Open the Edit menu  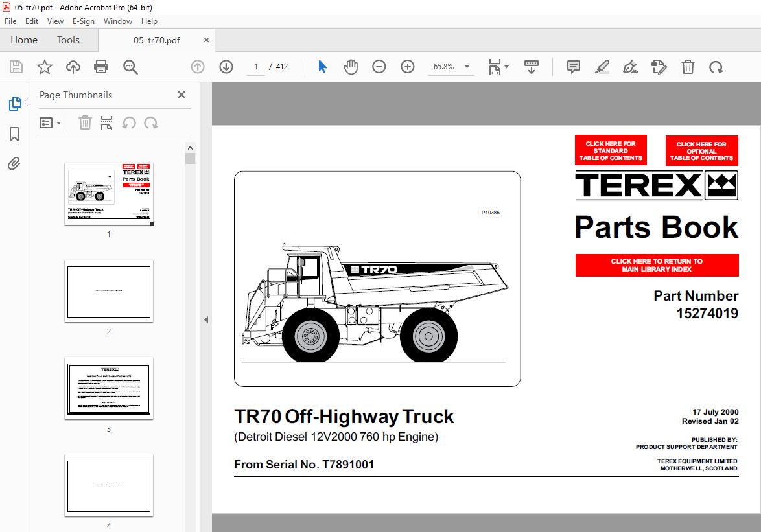pyautogui.click(x=32, y=21)
